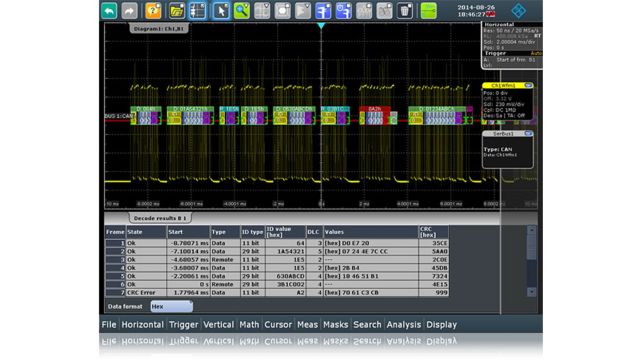Viewport: 640px width, 360px height.
Task: Click the decode results scrollbar thumb
Action: pyautogui.click(x=531, y=247)
